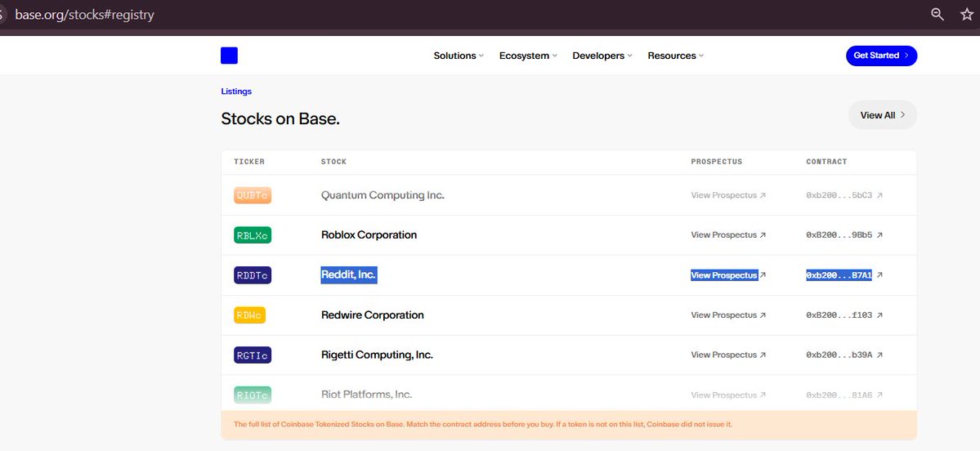Click the RGTIc ticker badge
The width and height of the screenshot is (980, 451).
pos(253,355)
